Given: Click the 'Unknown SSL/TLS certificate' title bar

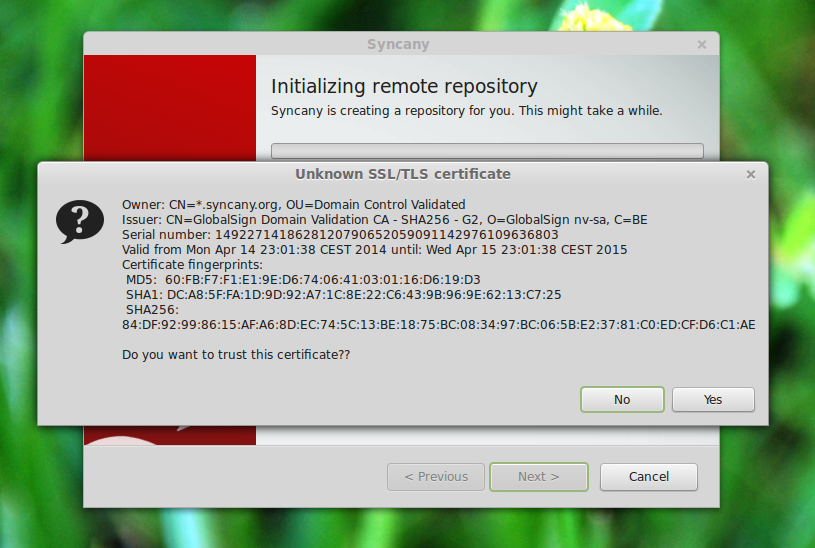Looking at the screenshot, I should (403, 174).
